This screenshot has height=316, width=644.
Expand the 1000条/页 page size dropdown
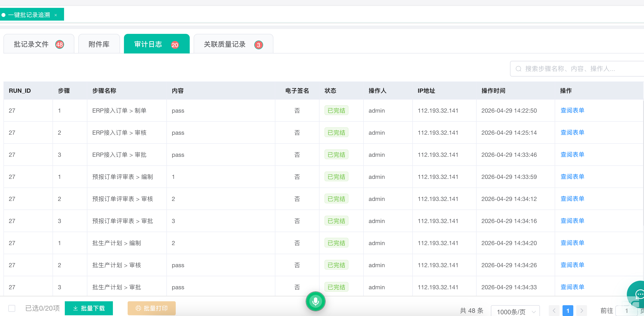click(515, 311)
